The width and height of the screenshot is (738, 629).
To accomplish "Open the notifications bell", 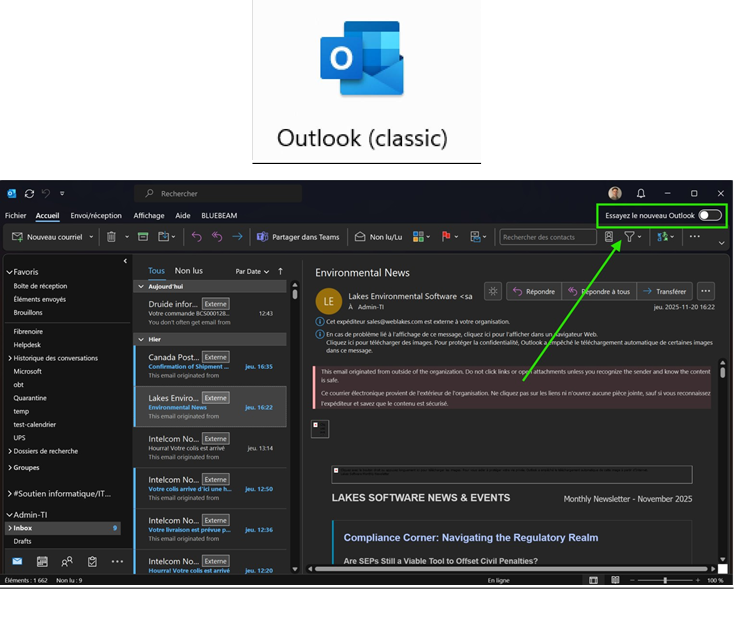I will (641, 194).
